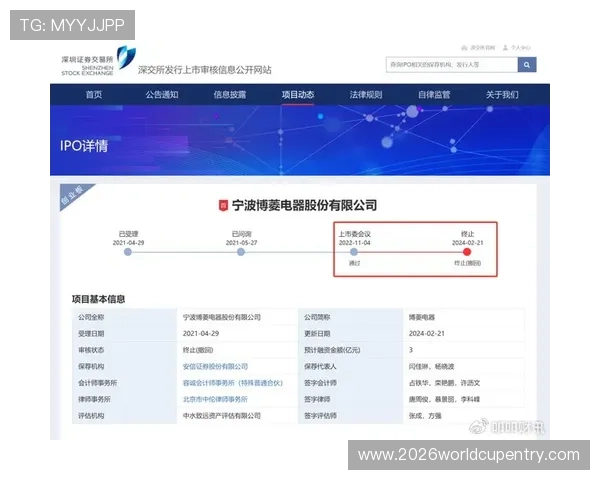The width and height of the screenshot is (600, 480).
Task: Open the 容诚会计师事务所 accounting firm link
Action: [x=233, y=383]
